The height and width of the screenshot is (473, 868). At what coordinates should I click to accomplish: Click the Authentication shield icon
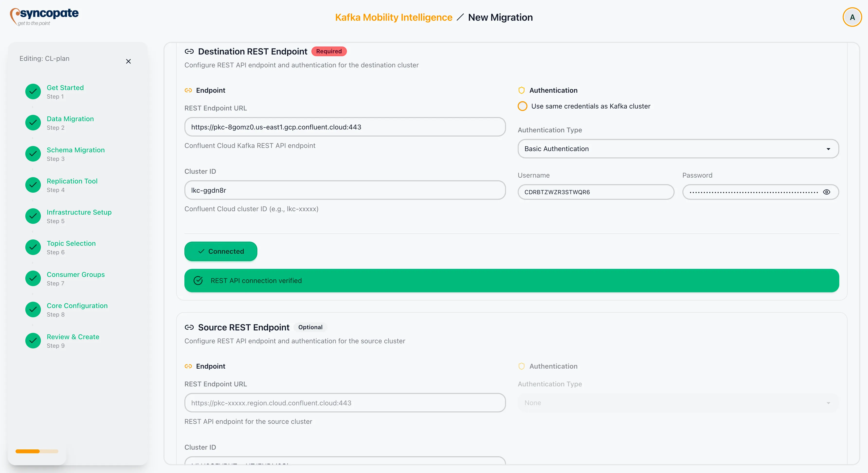click(x=521, y=90)
